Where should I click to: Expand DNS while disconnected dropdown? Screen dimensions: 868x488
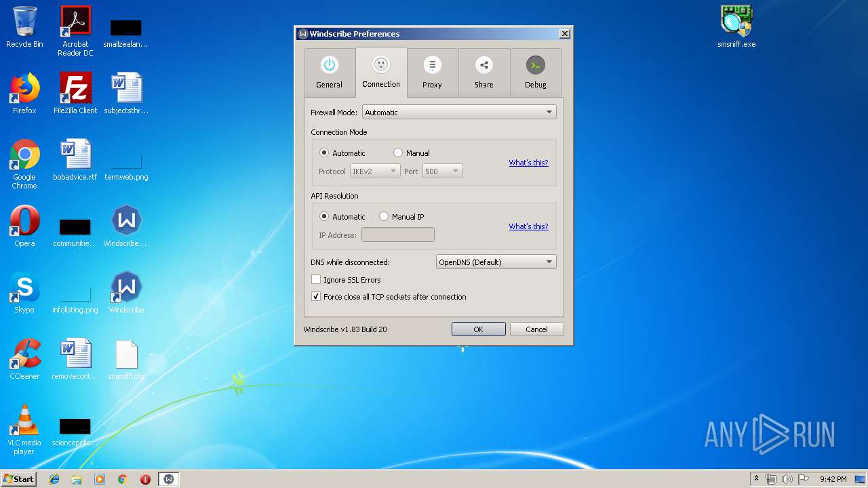[x=496, y=262]
